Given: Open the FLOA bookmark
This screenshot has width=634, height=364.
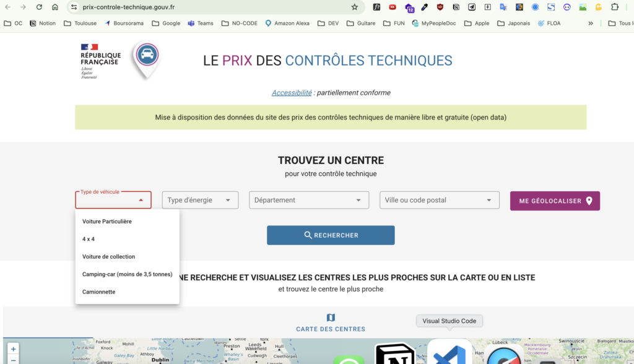Looking at the screenshot, I should pos(549,24).
